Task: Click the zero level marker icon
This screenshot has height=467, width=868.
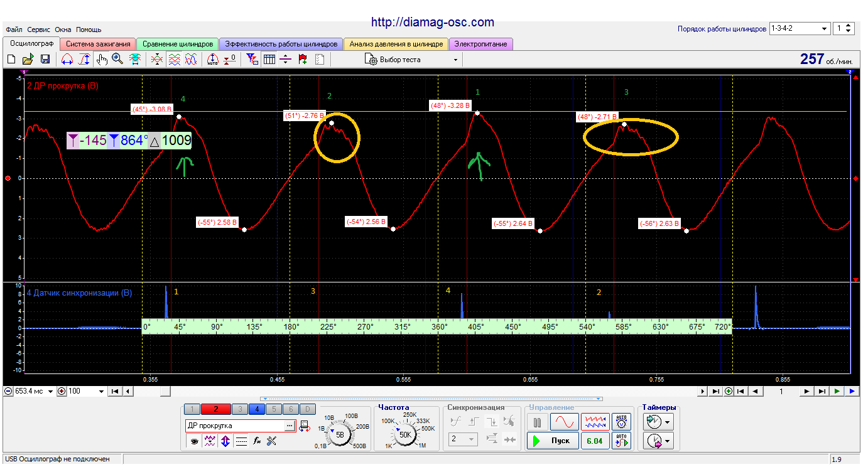Action: pos(230,60)
